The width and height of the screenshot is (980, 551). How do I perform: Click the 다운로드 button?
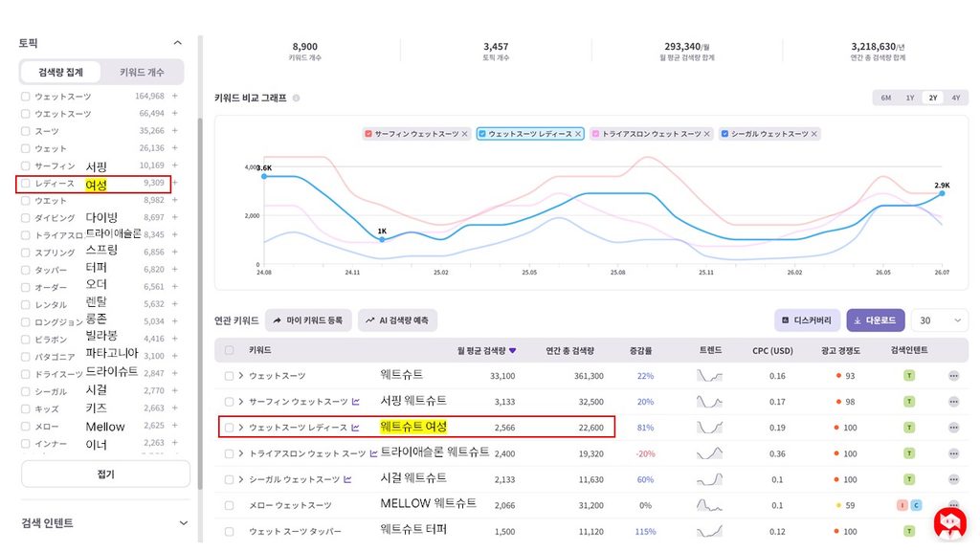875,320
